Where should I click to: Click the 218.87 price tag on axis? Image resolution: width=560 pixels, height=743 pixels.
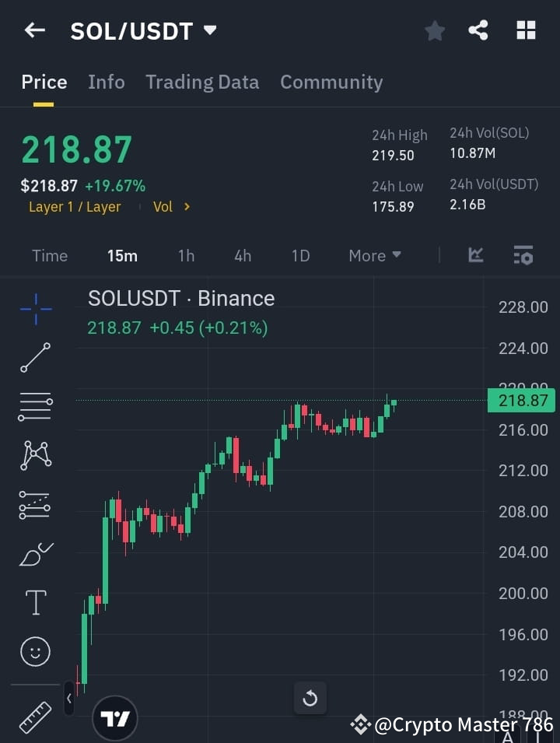click(x=521, y=400)
